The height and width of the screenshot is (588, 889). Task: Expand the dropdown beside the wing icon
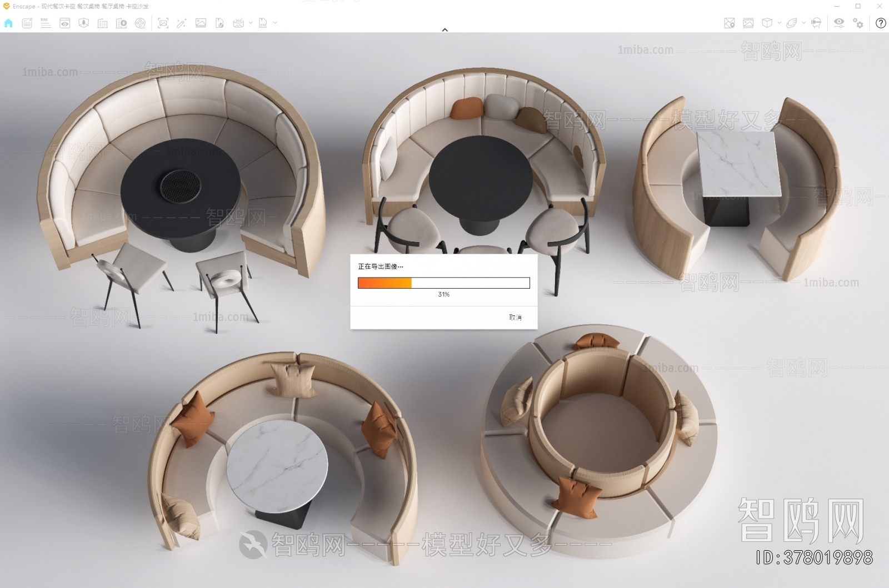pos(803,23)
